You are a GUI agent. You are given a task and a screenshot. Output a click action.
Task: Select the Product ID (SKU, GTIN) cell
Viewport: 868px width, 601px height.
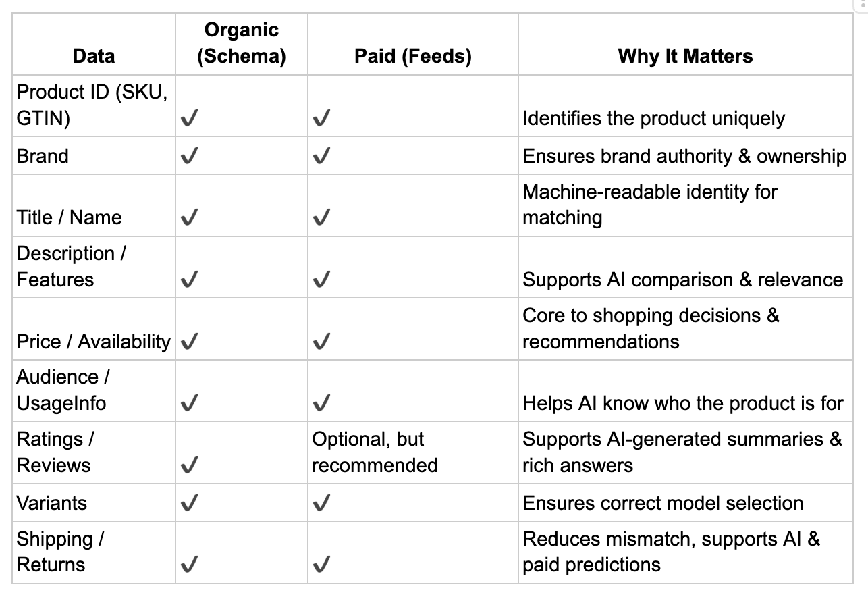[x=94, y=105]
